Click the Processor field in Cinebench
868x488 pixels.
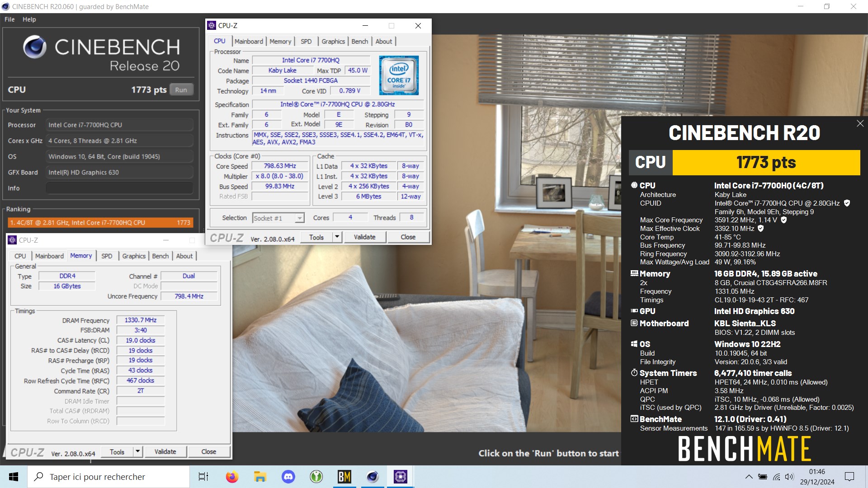click(119, 125)
